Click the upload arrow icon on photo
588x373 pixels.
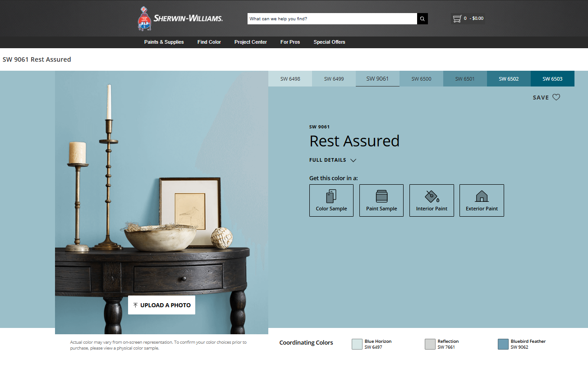(x=135, y=305)
